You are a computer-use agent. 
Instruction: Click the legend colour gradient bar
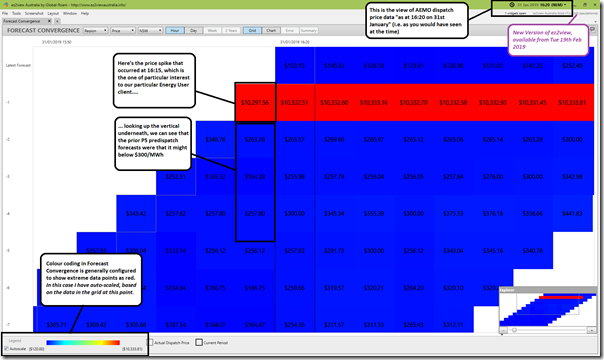[83, 342]
